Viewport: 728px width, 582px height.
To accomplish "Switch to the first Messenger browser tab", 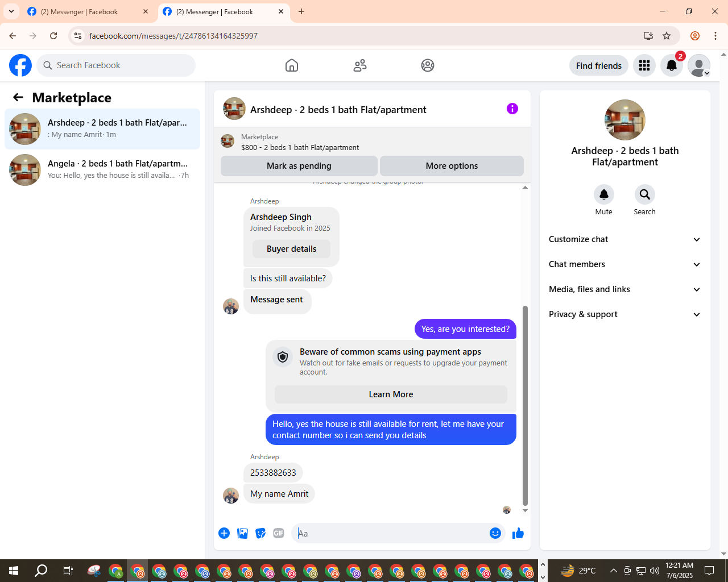I will 88,11.
